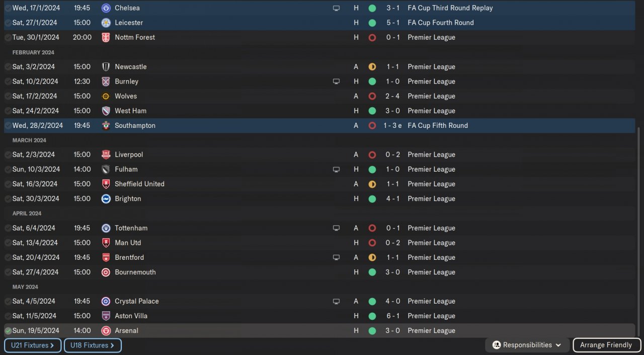Click the TV broadcast icon on Burnley row
644x355 pixels.
336,82
